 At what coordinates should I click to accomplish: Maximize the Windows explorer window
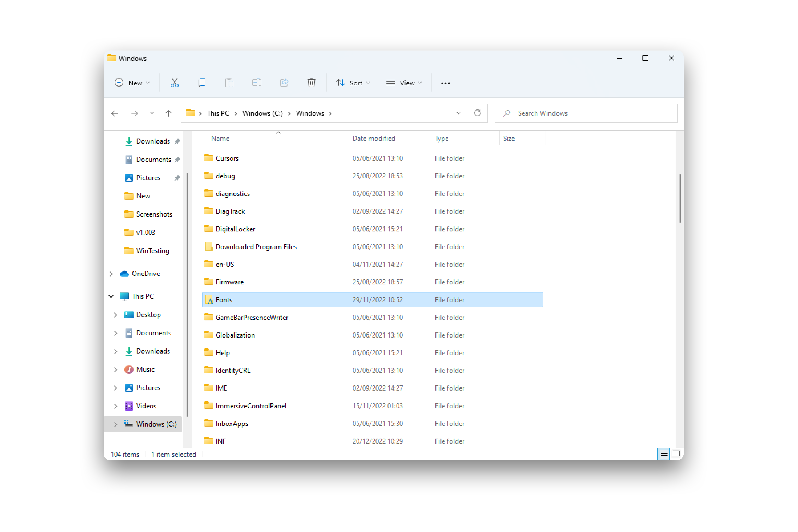tap(645, 58)
